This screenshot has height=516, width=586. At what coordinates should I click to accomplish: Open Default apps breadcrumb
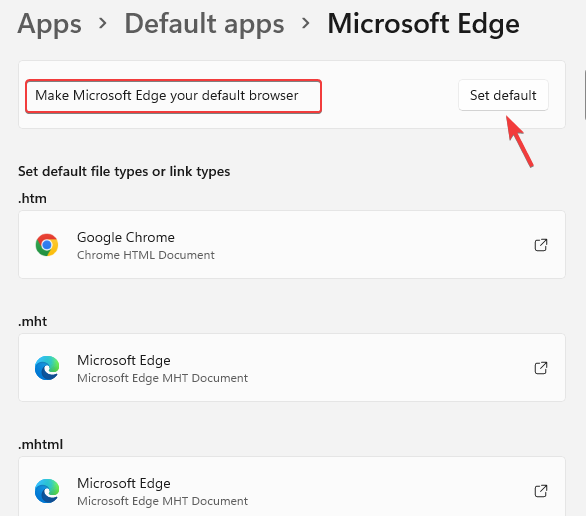click(x=204, y=24)
